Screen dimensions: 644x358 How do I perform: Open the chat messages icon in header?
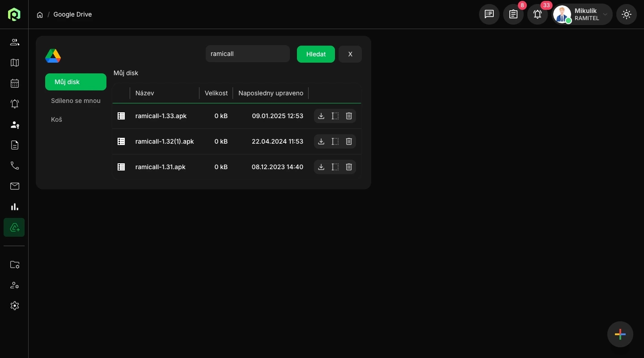click(489, 14)
